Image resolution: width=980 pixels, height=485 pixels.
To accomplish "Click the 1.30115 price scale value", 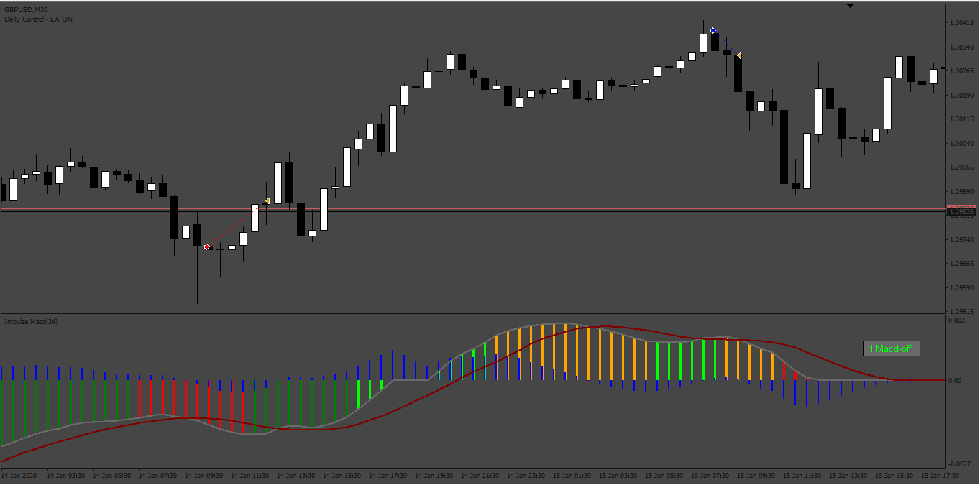I will point(961,119).
